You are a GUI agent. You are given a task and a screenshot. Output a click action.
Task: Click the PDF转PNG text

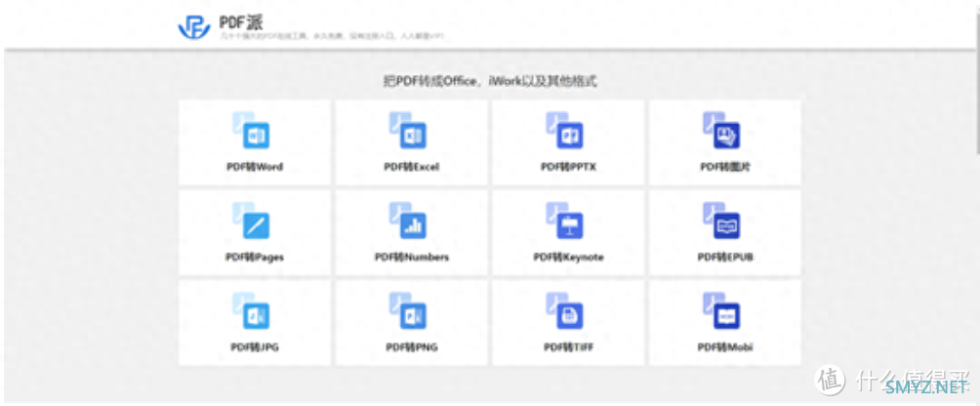coord(411,346)
